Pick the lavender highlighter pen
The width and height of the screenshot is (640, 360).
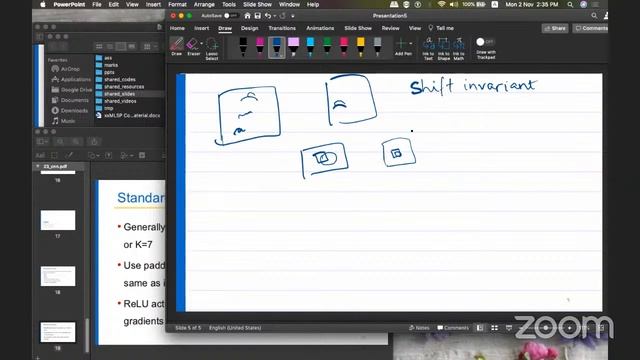[293, 46]
